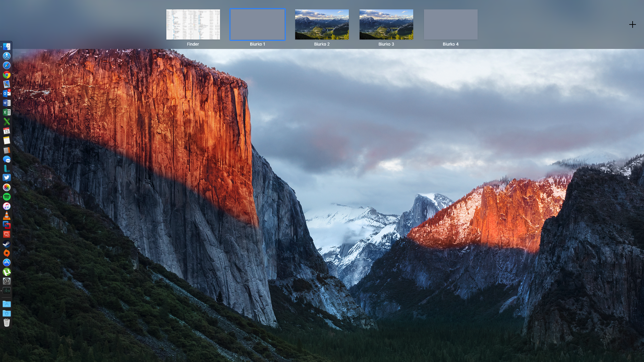Open Finder from the dock
The height and width of the screenshot is (362, 644).
coord(7,47)
